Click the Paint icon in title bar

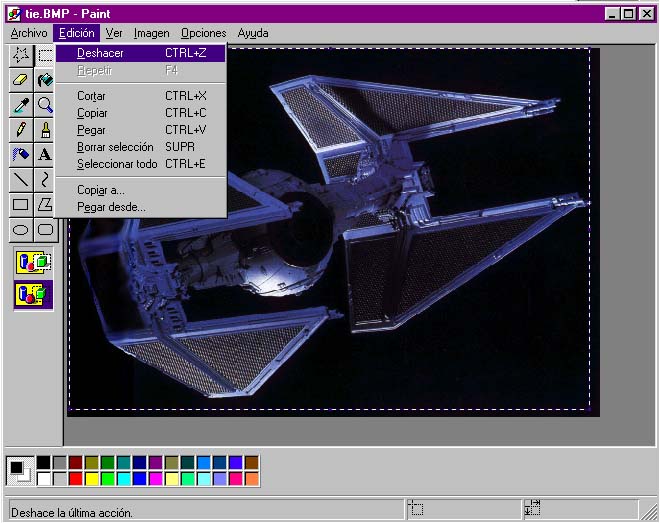click(x=14, y=14)
